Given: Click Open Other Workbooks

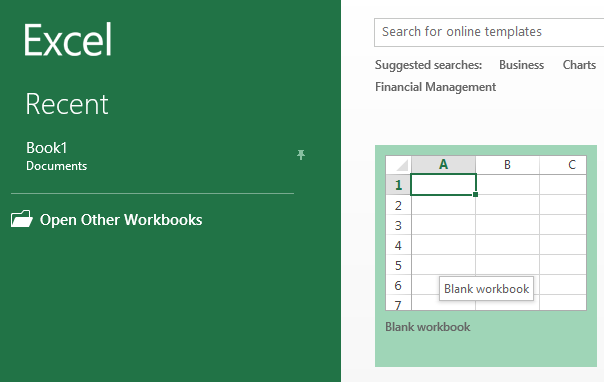Looking at the screenshot, I should 121,220.
